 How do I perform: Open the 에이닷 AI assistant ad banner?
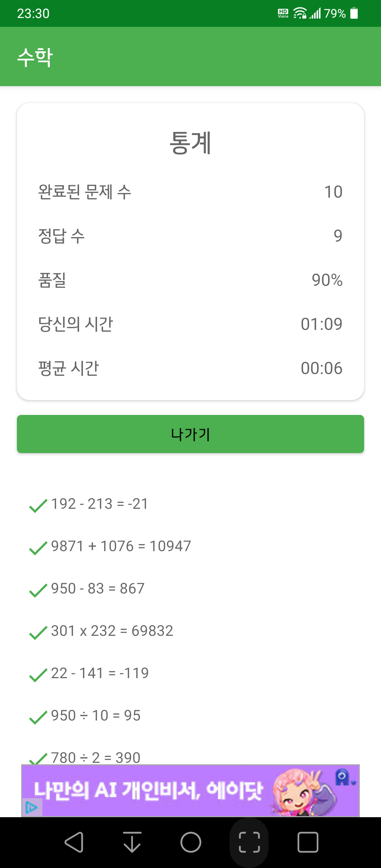(190, 790)
